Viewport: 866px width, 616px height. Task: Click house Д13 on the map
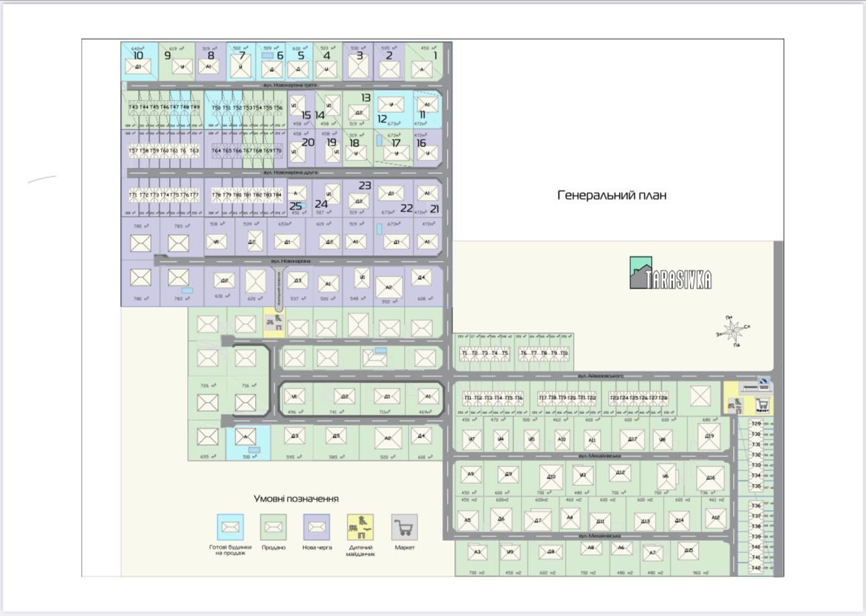pos(644,521)
